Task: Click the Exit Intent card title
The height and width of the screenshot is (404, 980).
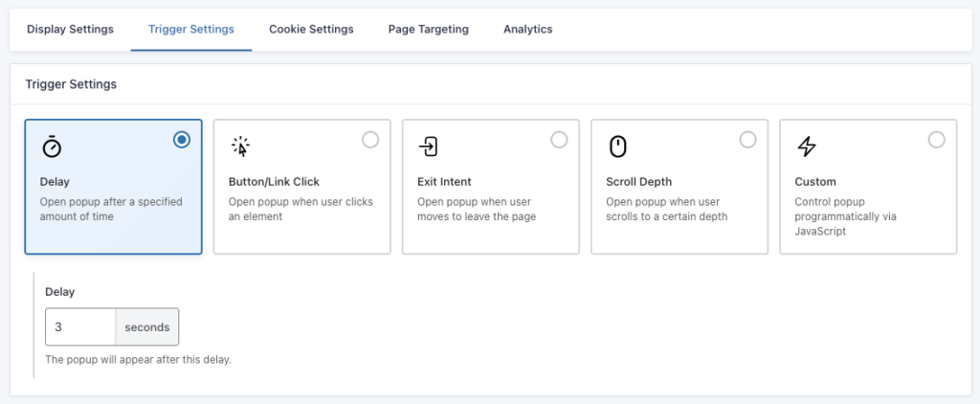Action: pos(444,182)
